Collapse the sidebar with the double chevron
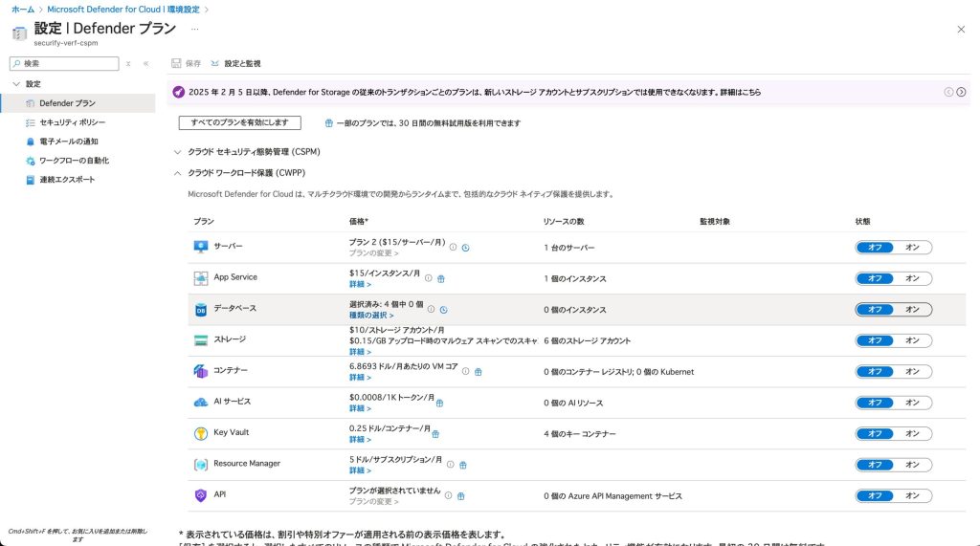This screenshot has height=546, width=980. (x=145, y=63)
